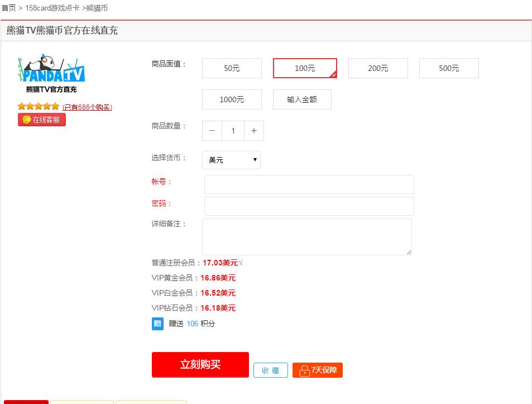Select the 200元 face value
Image resolution: width=532 pixels, height=404 pixels.
click(x=378, y=68)
